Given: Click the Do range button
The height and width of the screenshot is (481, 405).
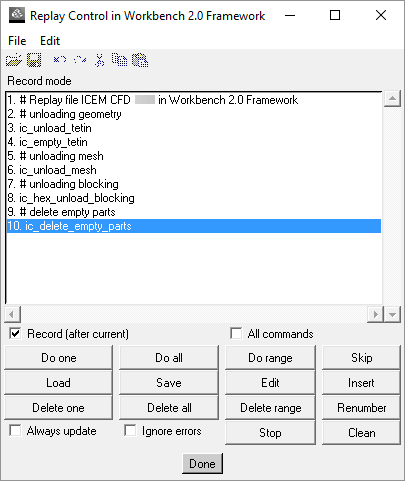Looking at the screenshot, I should 270,358.
